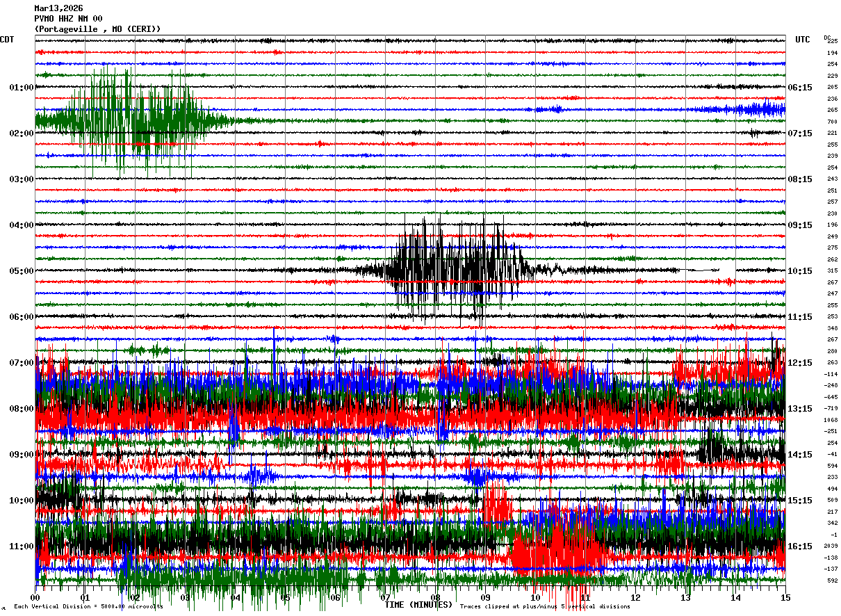Click the 05:00 CDT time marker
Image resolution: width=841 pixels, height=616 pixels.
tap(22, 271)
